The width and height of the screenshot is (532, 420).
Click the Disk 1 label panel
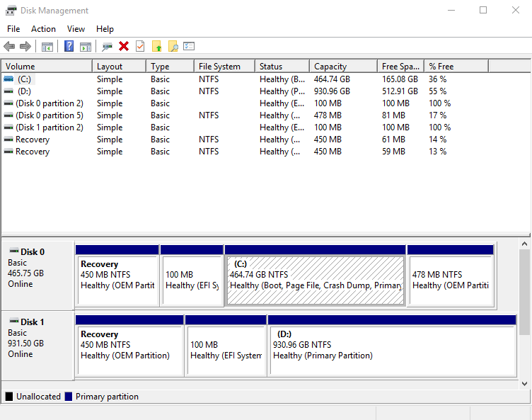(38, 345)
